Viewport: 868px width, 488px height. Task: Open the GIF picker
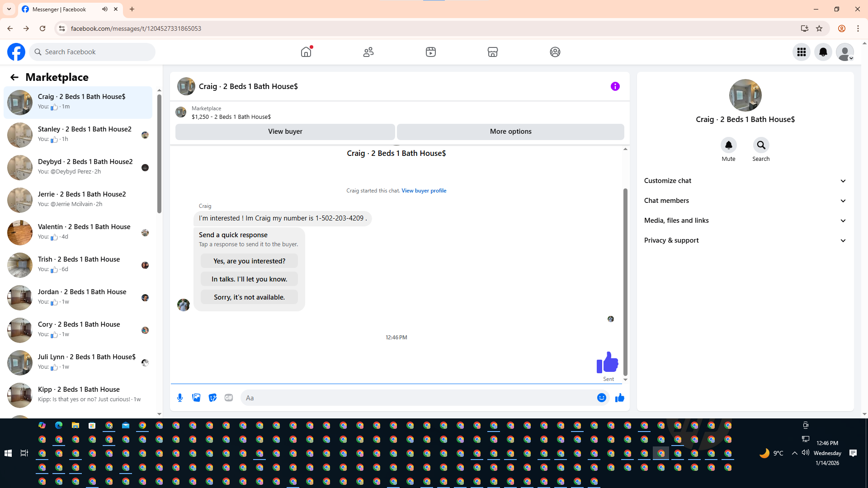tap(229, 398)
